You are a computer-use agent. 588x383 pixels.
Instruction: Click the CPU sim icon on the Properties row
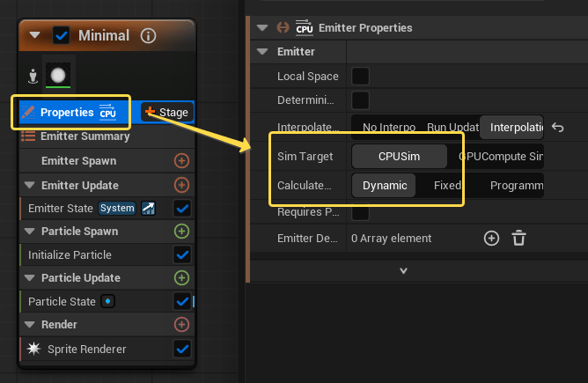[x=108, y=112]
